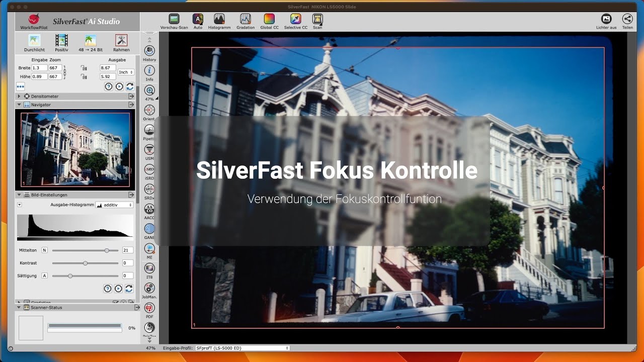Click the Höhe output 5.92 field
Viewport: 644px width, 362px height.
[108, 77]
